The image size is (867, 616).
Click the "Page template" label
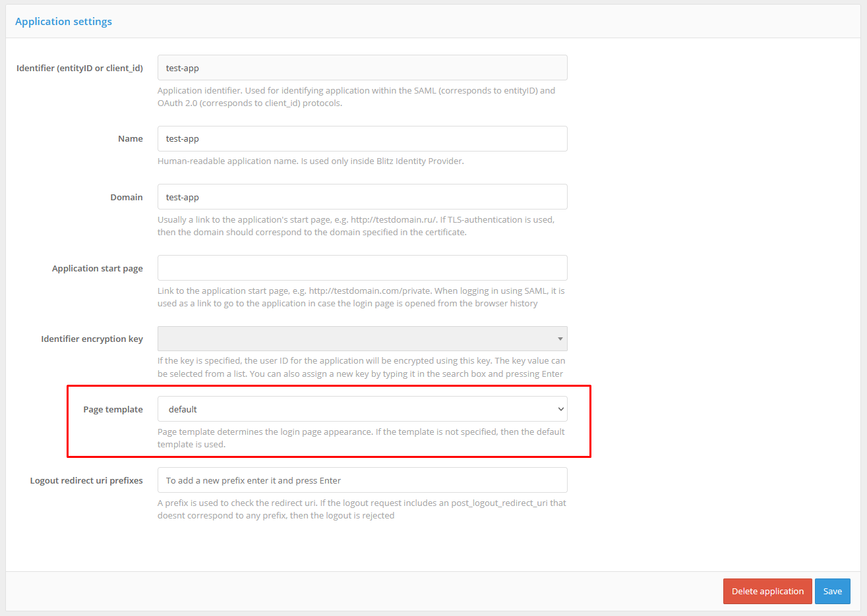pos(113,409)
